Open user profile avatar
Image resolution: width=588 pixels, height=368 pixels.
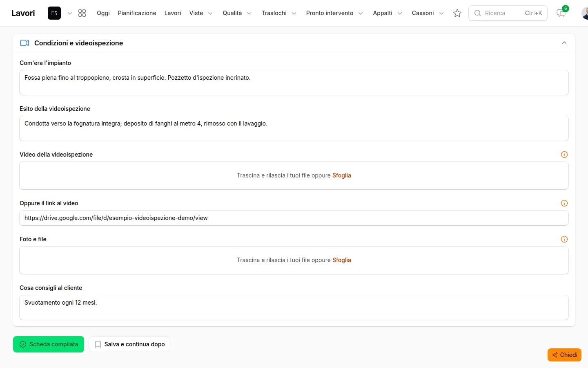(585, 13)
